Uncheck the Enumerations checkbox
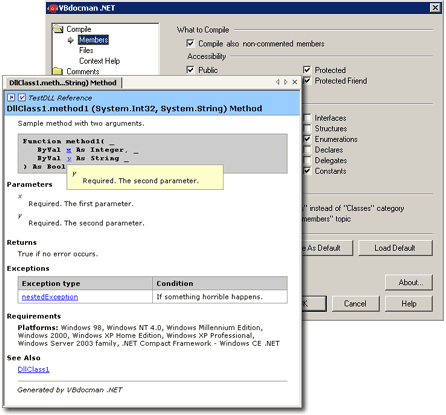This screenshot has height=415, width=446. tap(307, 139)
